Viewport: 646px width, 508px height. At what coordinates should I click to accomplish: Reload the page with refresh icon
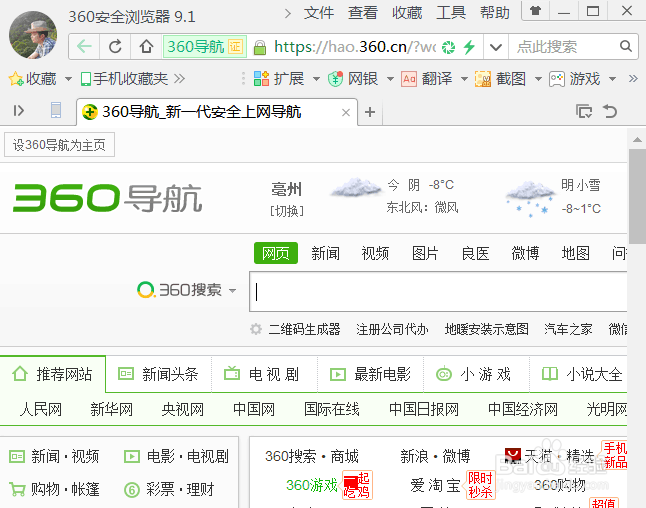click(x=115, y=47)
